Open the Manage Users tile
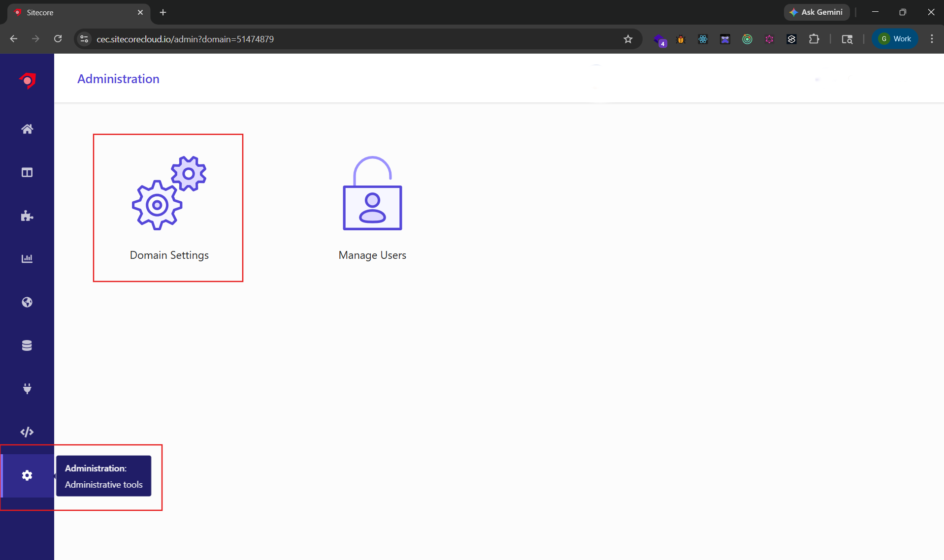 (x=372, y=208)
